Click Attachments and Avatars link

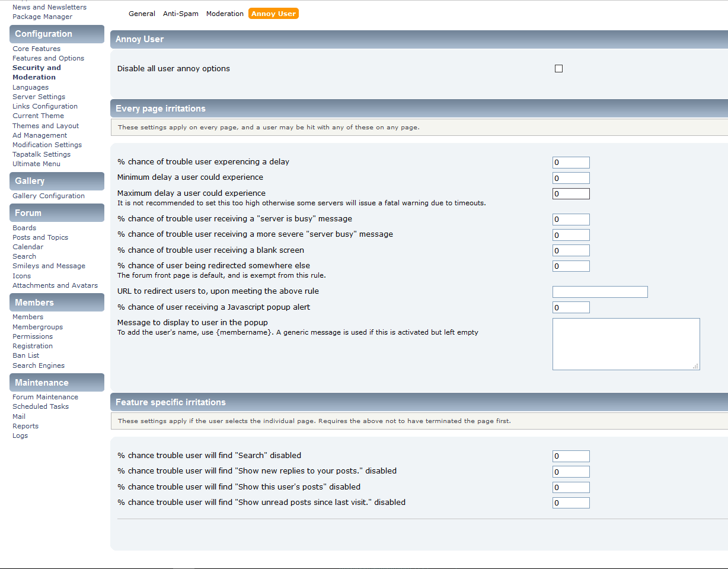tap(55, 285)
